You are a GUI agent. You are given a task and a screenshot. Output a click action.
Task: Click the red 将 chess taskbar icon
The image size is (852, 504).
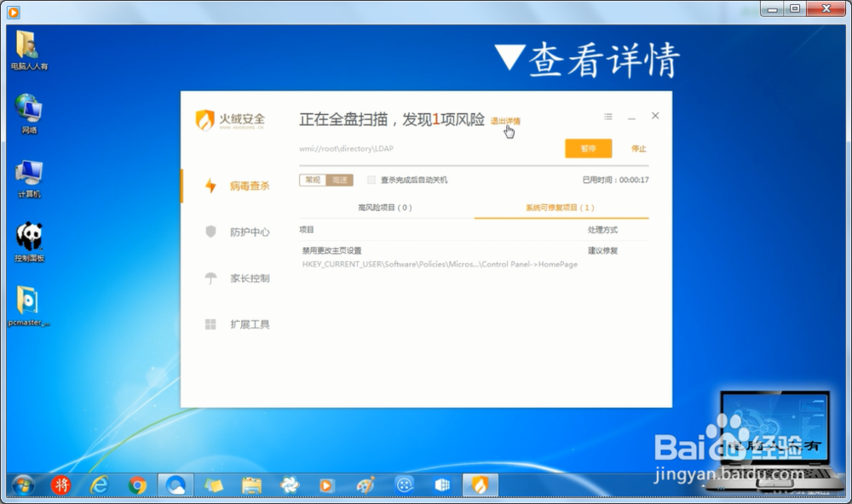60,485
